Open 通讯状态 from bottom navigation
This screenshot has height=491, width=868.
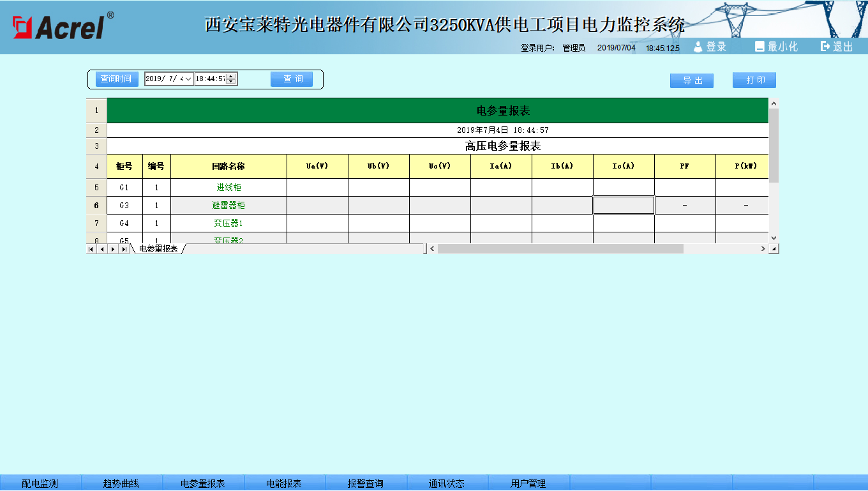[447, 483]
